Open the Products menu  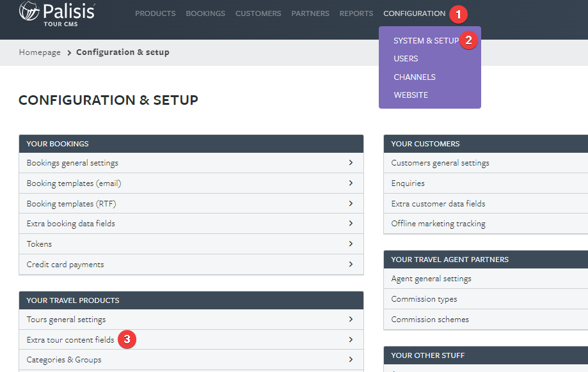[155, 13]
